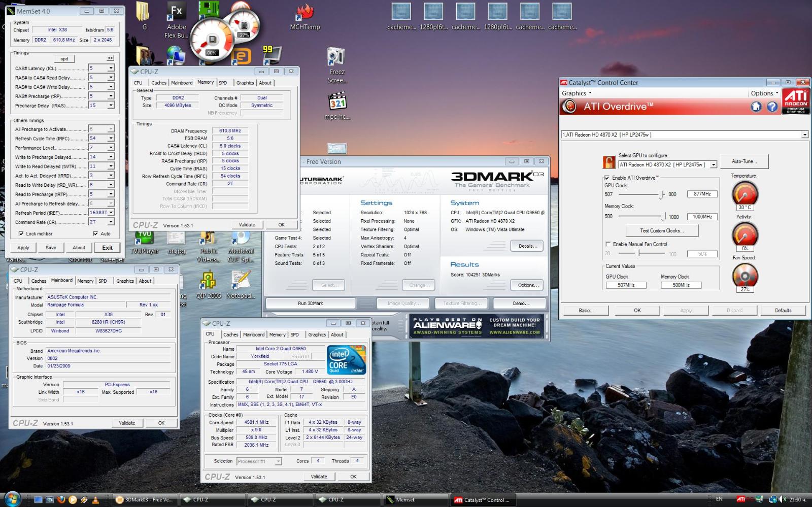Open Adobe Flex Builder desktop icon

click(176, 20)
